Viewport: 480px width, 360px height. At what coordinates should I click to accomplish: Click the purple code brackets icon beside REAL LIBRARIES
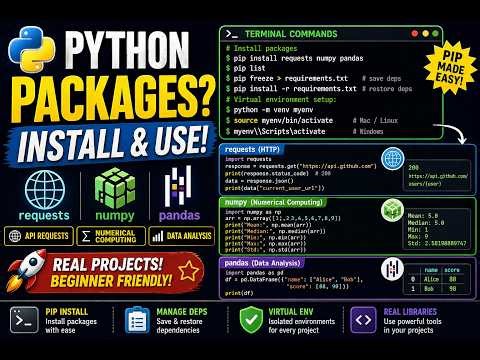click(363, 320)
